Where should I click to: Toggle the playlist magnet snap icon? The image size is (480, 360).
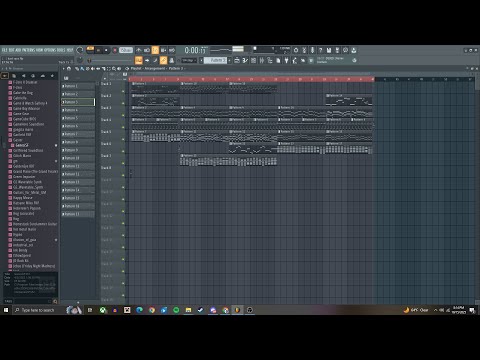[x=69, y=69]
